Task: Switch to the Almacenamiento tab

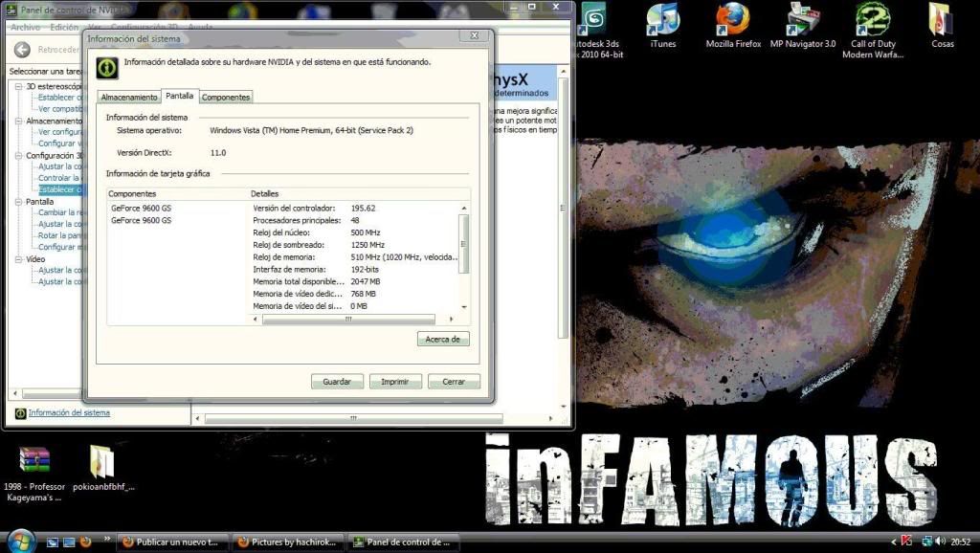Action: [x=129, y=97]
